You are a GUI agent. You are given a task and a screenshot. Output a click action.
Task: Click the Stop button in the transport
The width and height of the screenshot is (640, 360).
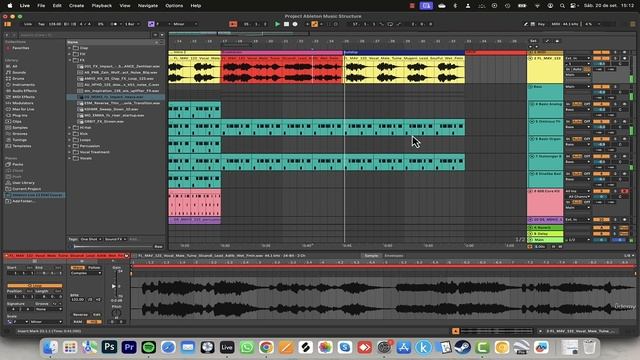(x=286, y=24)
